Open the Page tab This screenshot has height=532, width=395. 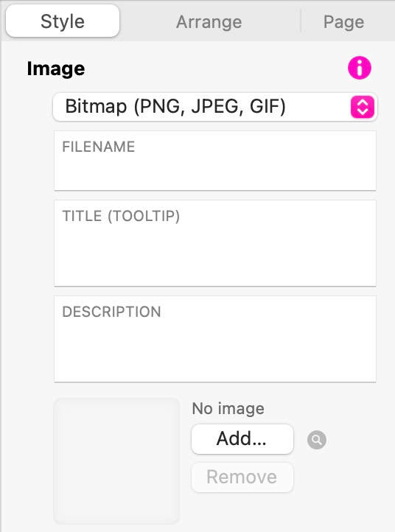click(343, 22)
